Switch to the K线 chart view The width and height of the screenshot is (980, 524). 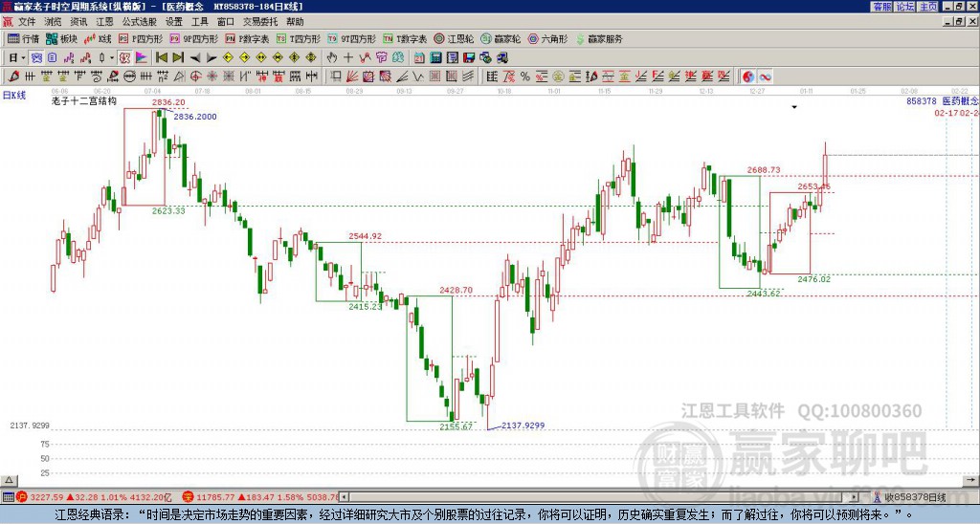click(99, 38)
